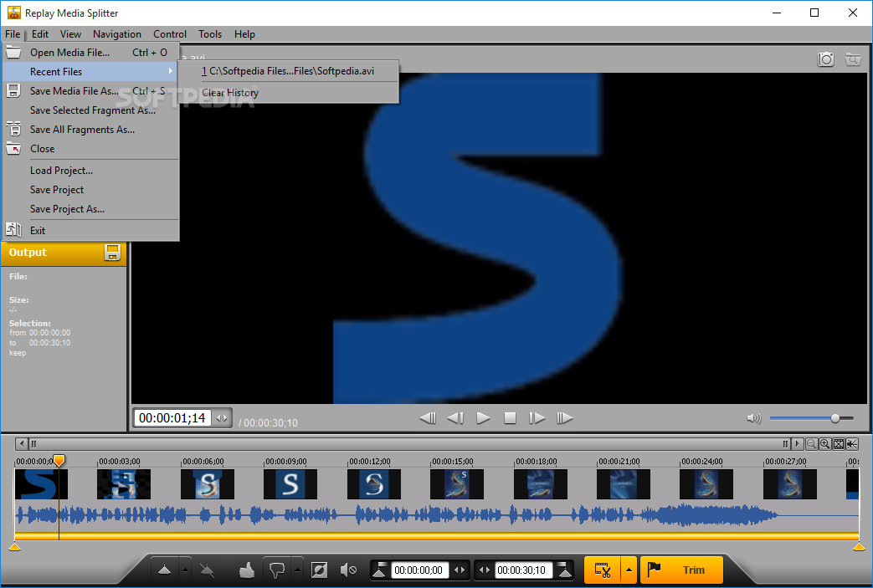Choose Save Selected Fragment As...
This screenshot has width=873, height=588.
click(90, 110)
